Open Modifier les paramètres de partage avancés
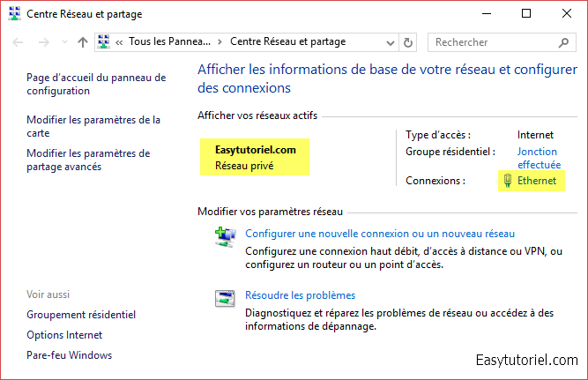 coord(88,160)
